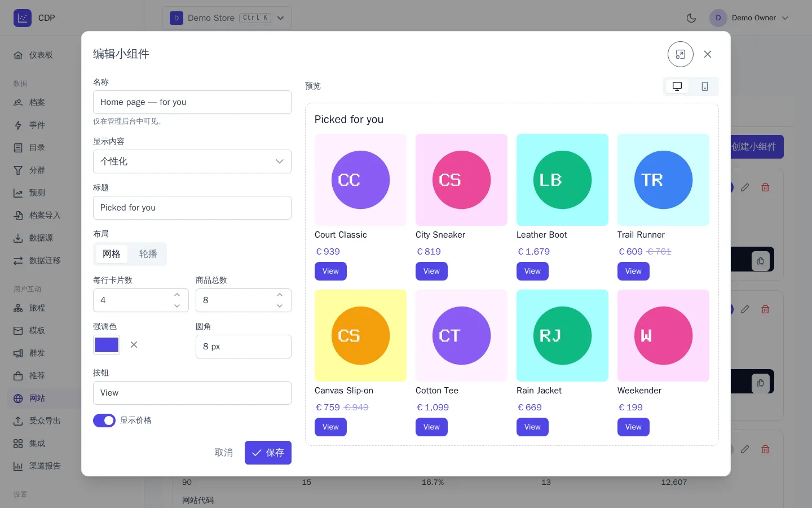This screenshot has width=812, height=508.
Task: Click the 保存 button
Action: pos(268,453)
